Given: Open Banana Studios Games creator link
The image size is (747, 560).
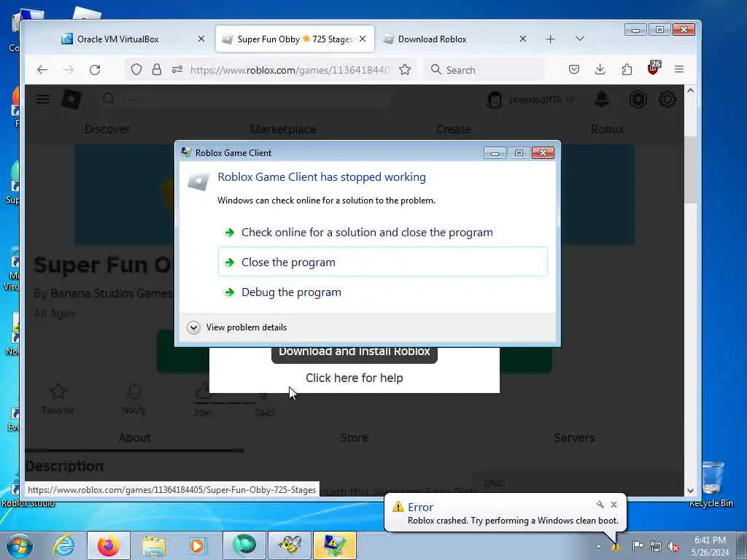Looking at the screenshot, I should coord(111,293).
